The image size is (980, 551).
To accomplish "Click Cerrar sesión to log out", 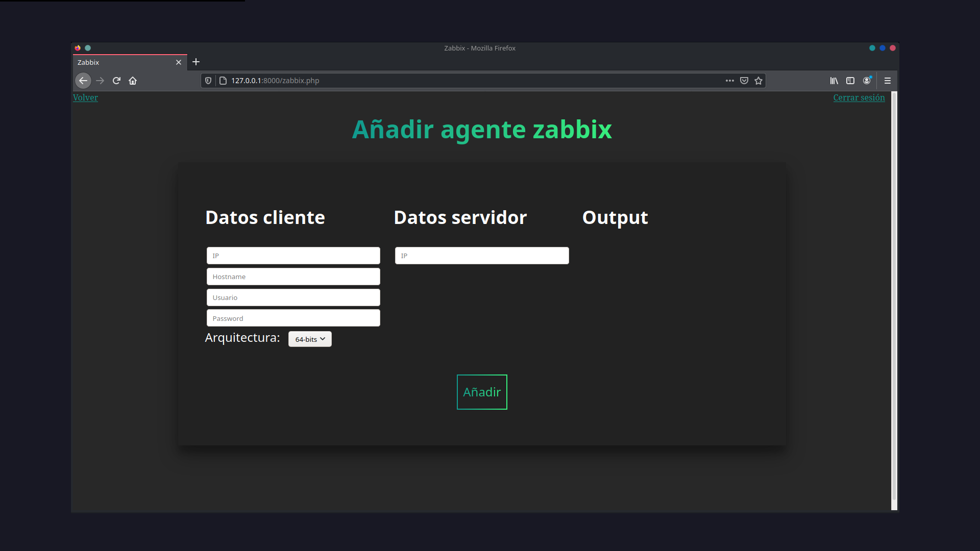I will [859, 97].
